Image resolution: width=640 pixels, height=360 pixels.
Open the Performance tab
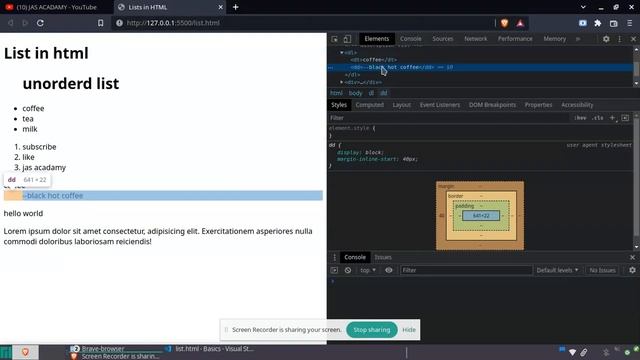point(515,39)
